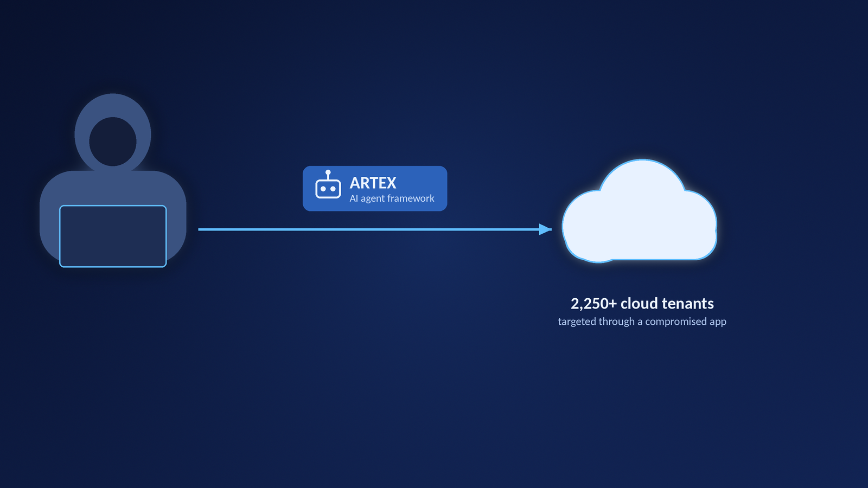Select the hooded hacker's dark face
The width and height of the screenshot is (868, 488).
pyautogui.click(x=113, y=142)
